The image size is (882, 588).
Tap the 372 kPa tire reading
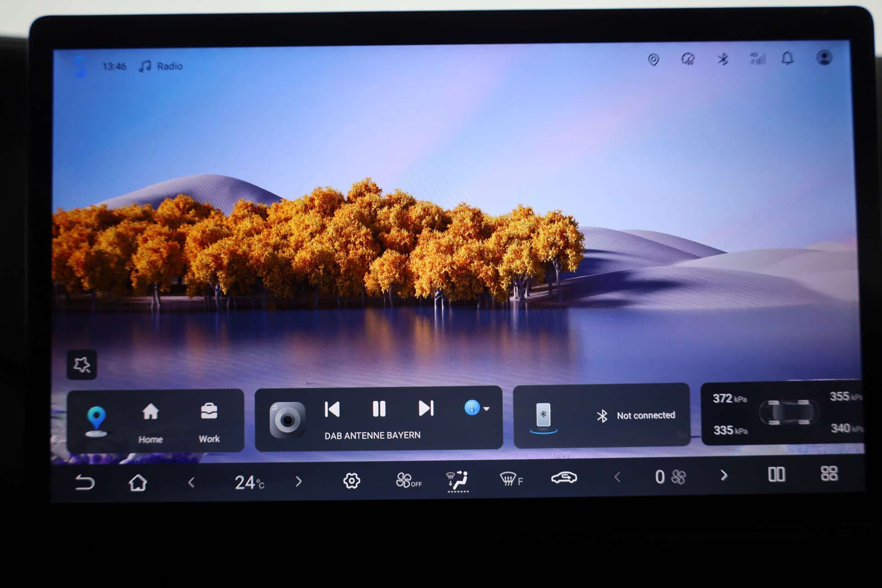pyautogui.click(x=729, y=398)
